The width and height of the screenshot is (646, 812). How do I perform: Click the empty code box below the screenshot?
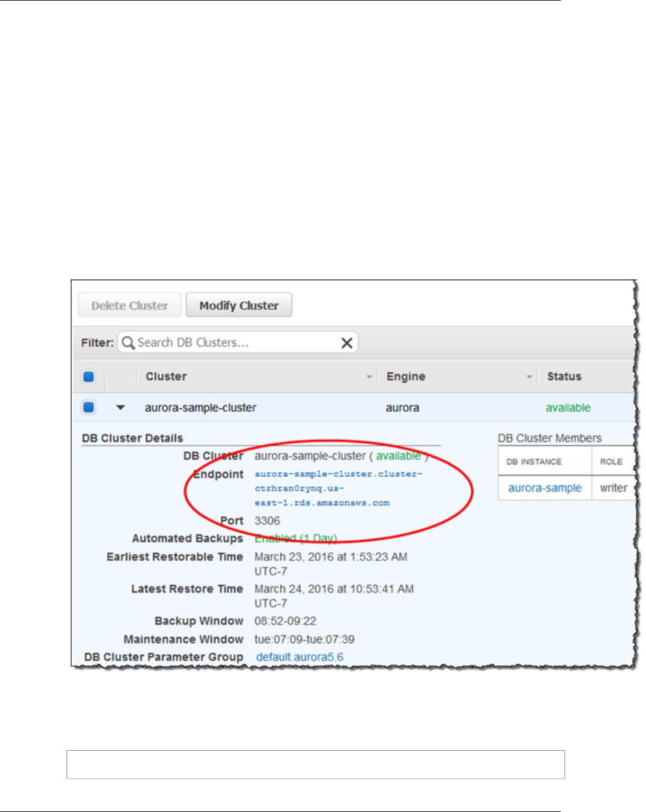[x=315, y=764]
